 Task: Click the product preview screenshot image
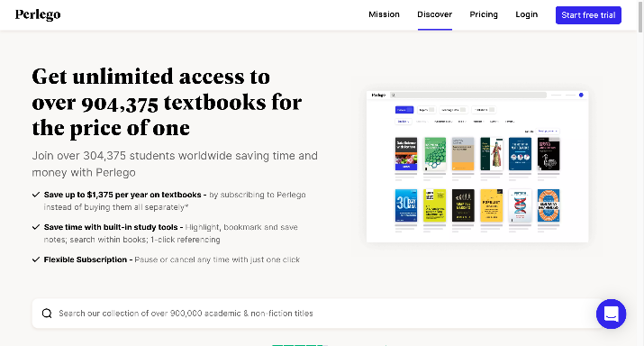[x=477, y=167]
